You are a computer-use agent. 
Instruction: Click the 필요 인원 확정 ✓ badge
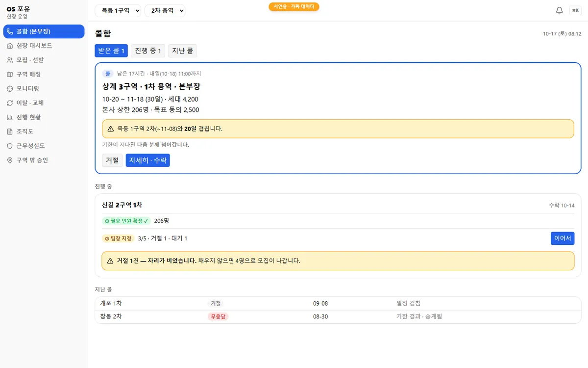(x=126, y=221)
